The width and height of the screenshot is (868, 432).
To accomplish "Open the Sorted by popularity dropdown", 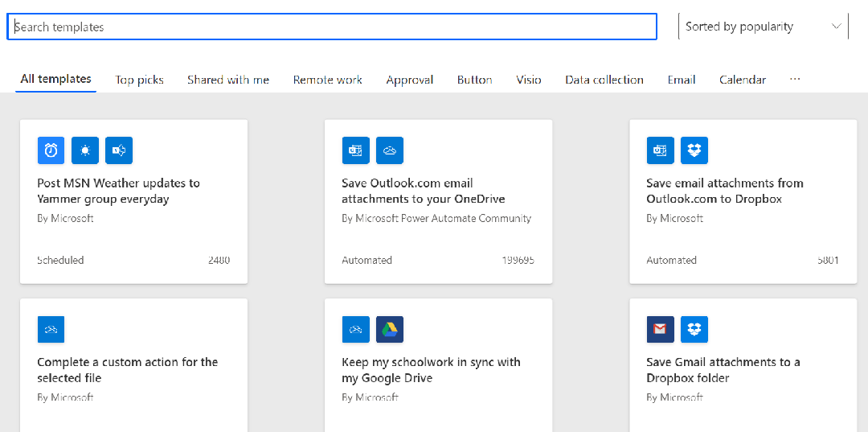I will click(763, 27).
